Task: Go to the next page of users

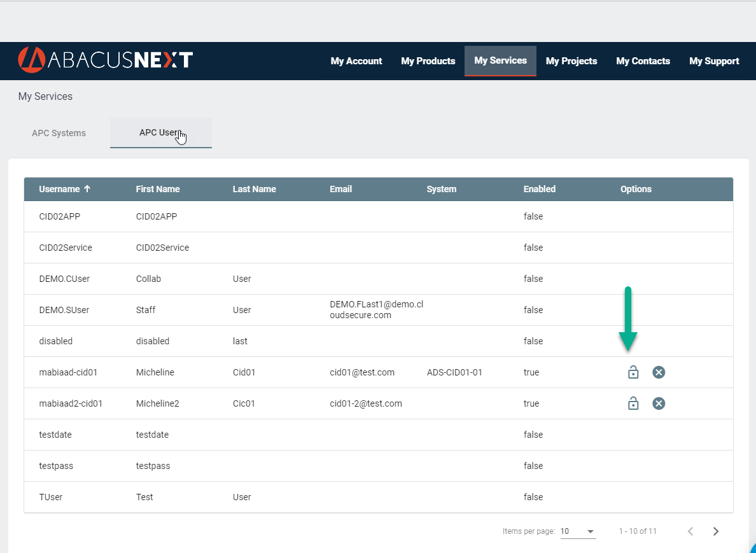Action: (x=715, y=531)
